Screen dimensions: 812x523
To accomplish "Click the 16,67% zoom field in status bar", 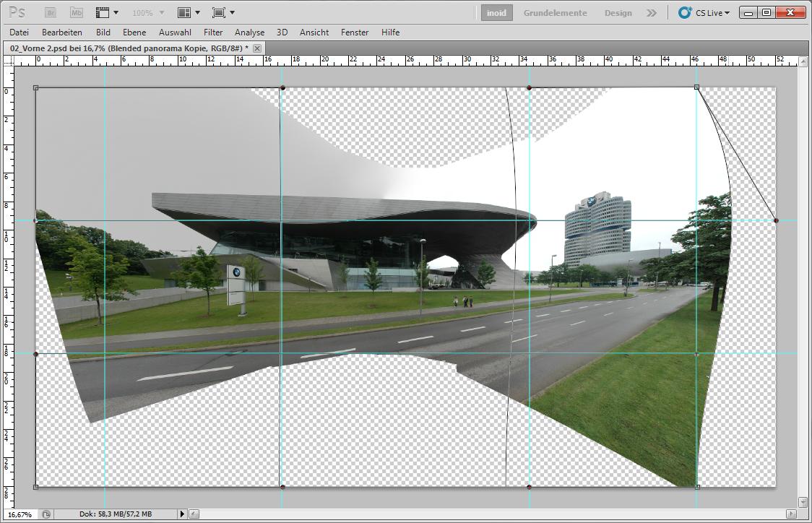I will 20,514.
